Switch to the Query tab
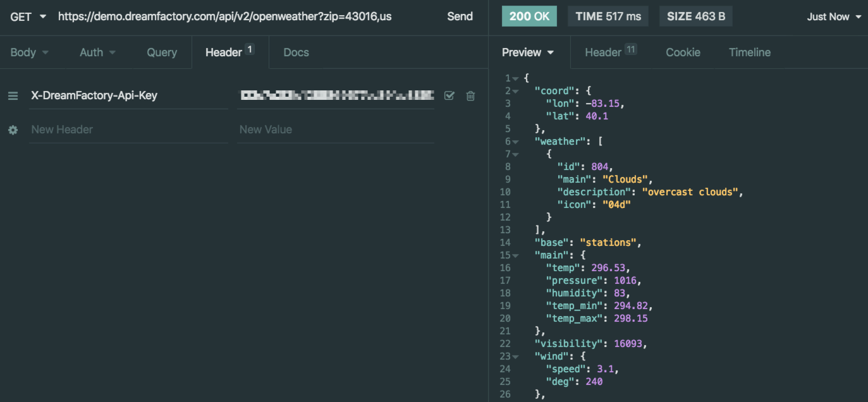 pyautogui.click(x=162, y=52)
